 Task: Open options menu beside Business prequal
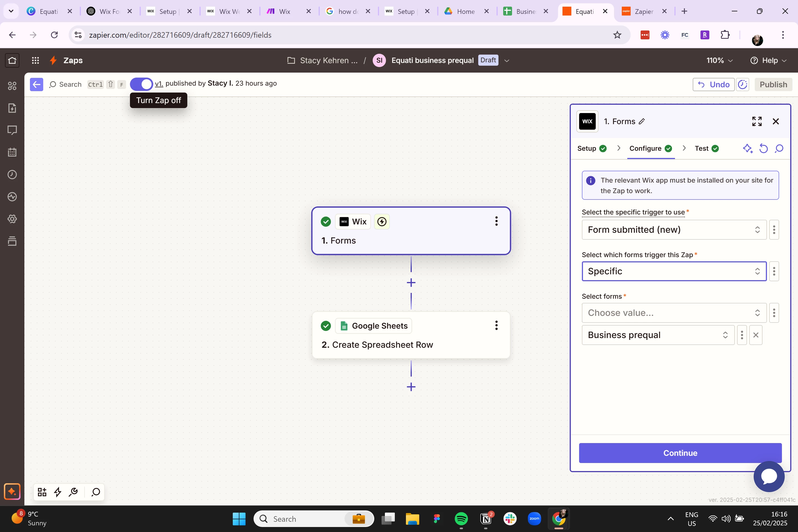(742, 335)
